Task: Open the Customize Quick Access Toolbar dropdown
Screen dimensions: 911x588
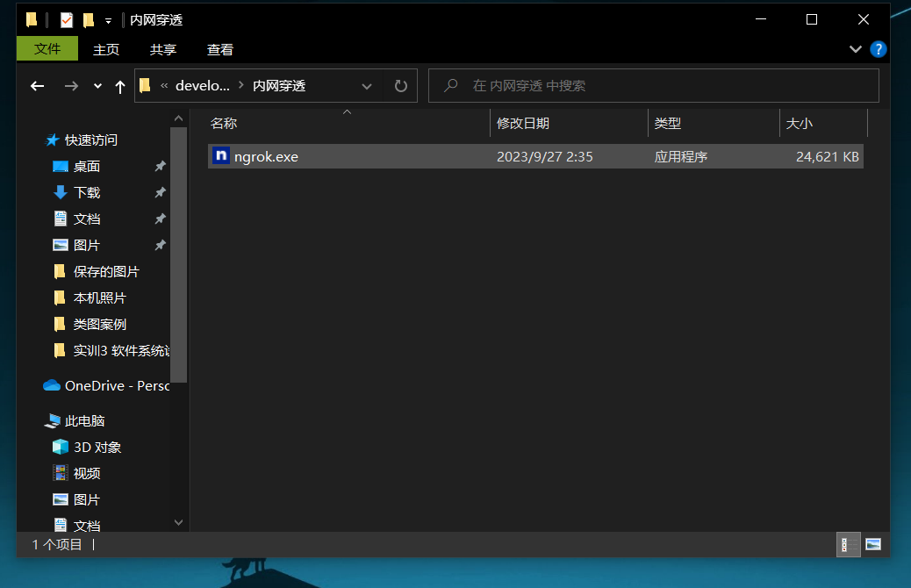Action: (x=108, y=21)
